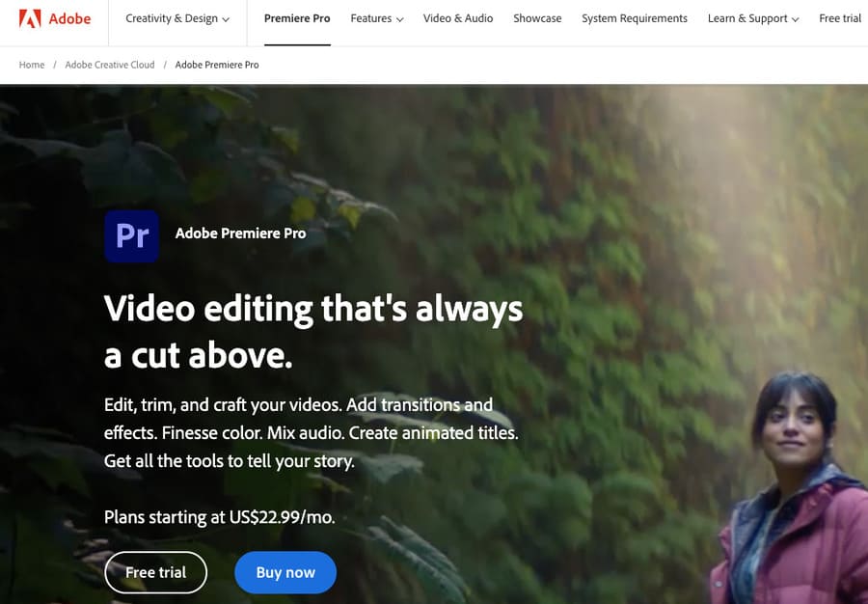868x604 pixels.
Task: Click the hero background image
Action: pyautogui.click(x=675, y=193)
